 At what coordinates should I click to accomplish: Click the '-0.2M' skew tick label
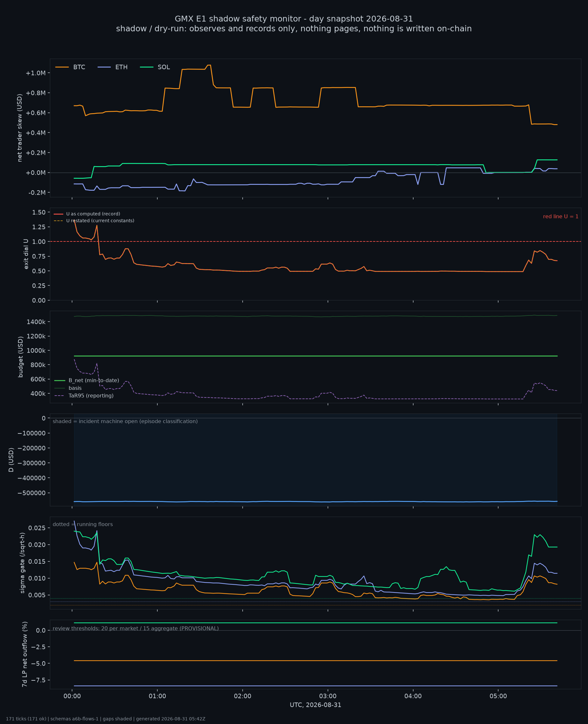(x=37, y=193)
